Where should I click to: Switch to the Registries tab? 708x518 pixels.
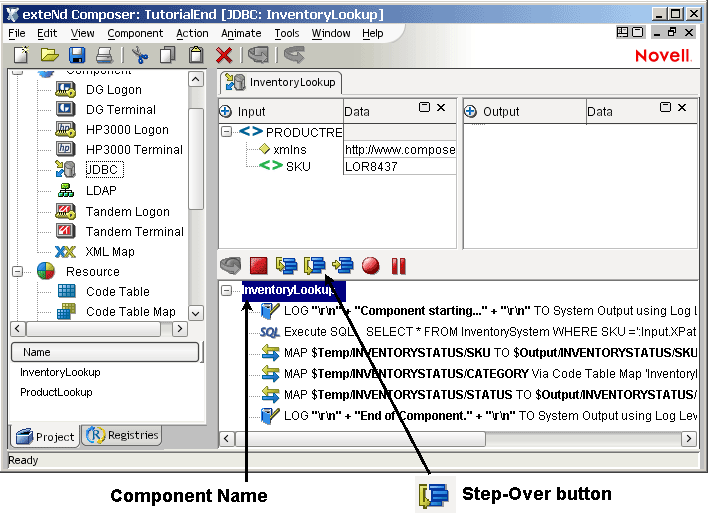coord(122,435)
